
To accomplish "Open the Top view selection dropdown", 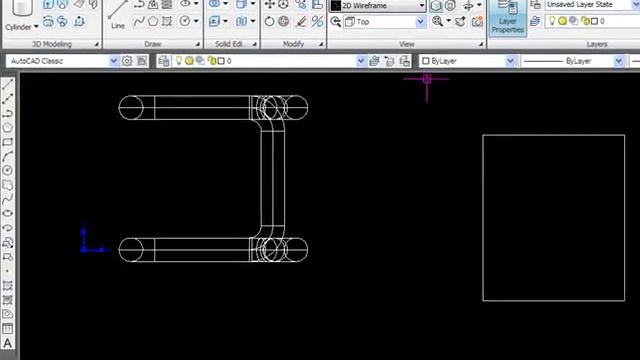I will pyautogui.click(x=420, y=22).
